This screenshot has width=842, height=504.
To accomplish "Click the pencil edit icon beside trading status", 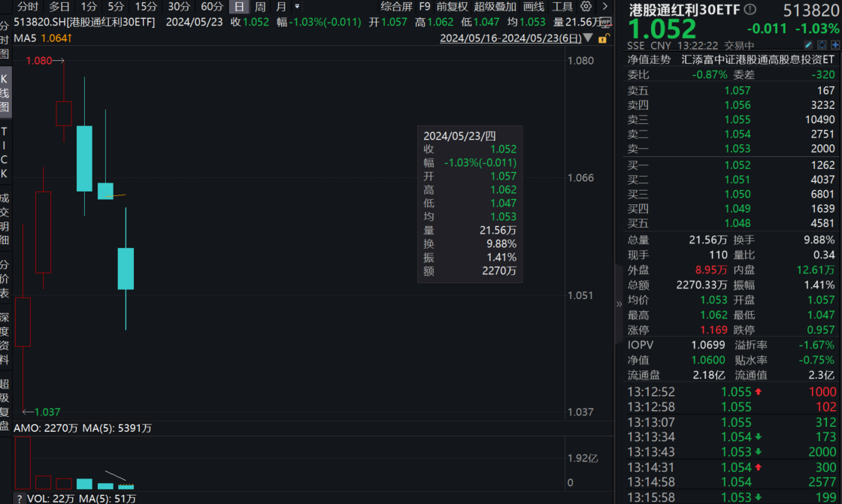I will click(808, 45).
